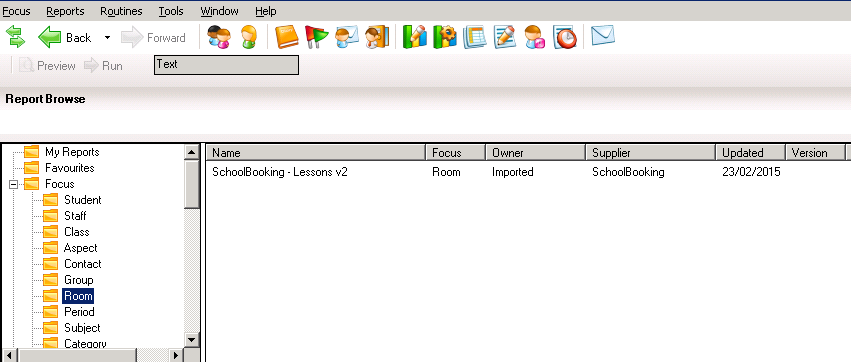This screenshot has width=851, height=362.
Task: Open the Routines menu
Action: click(122, 11)
